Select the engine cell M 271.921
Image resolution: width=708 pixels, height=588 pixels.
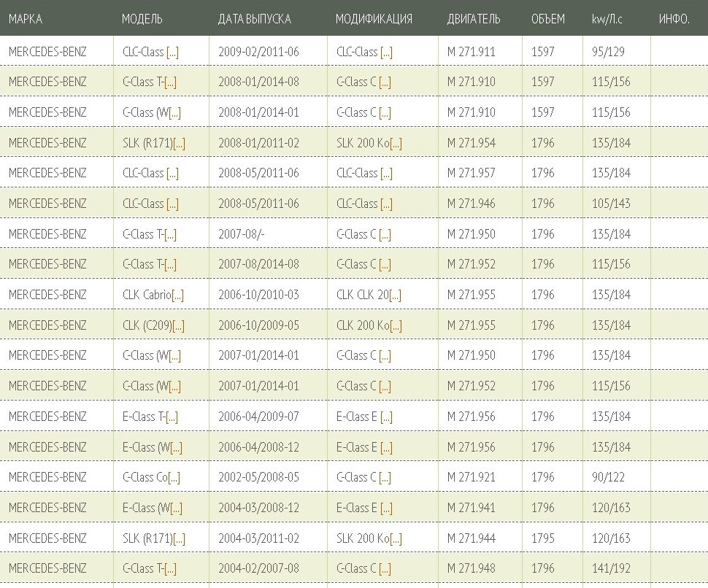471,477
